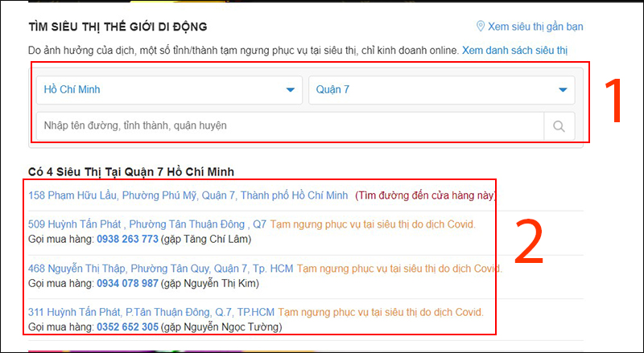The width and height of the screenshot is (644, 353).
Task: Click 'Tìm đường đến cửa hàng này' link
Action: 426,195
